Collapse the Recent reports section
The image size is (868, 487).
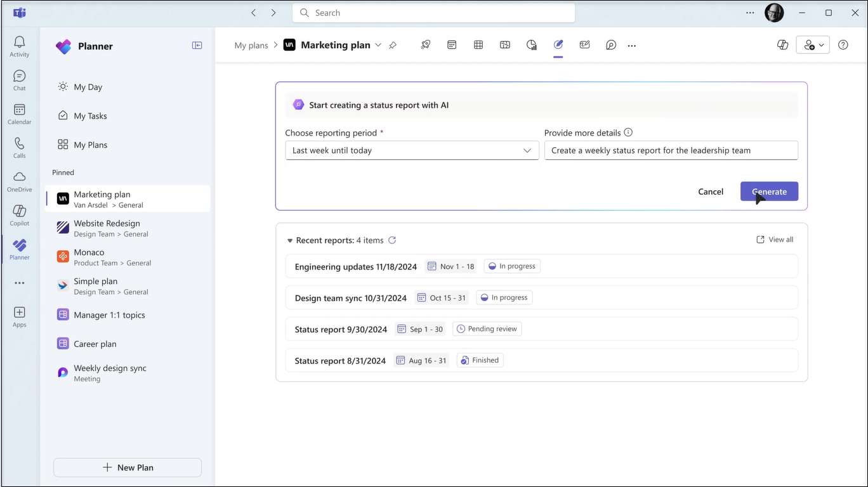coord(290,241)
